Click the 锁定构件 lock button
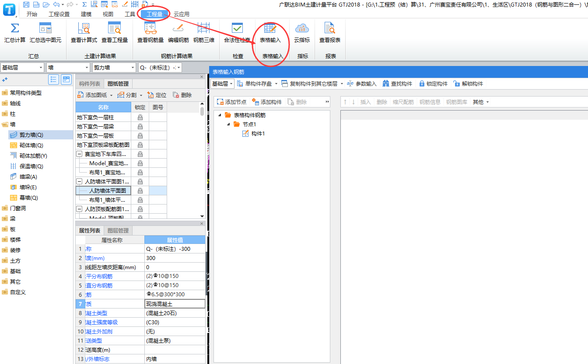 [433, 83]
